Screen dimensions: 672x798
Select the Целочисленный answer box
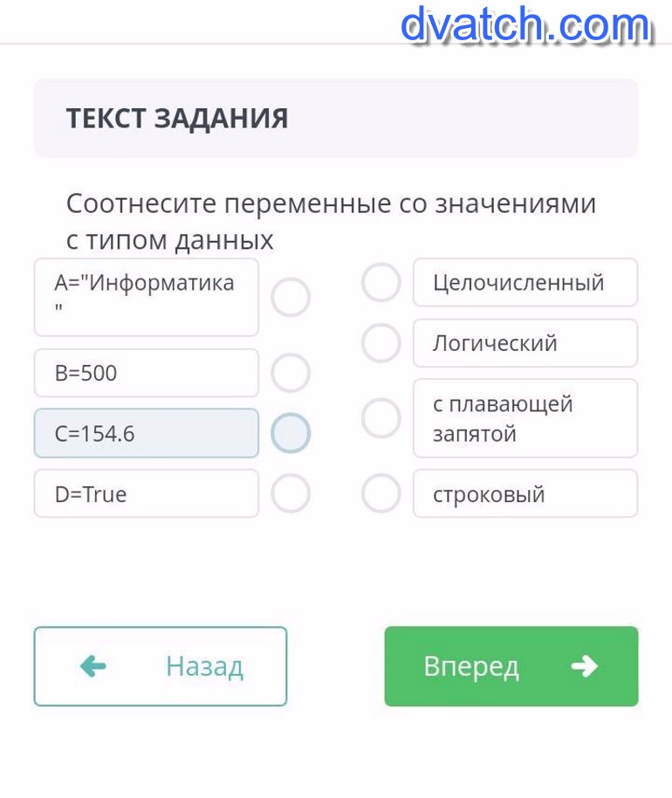click(525, 283)
